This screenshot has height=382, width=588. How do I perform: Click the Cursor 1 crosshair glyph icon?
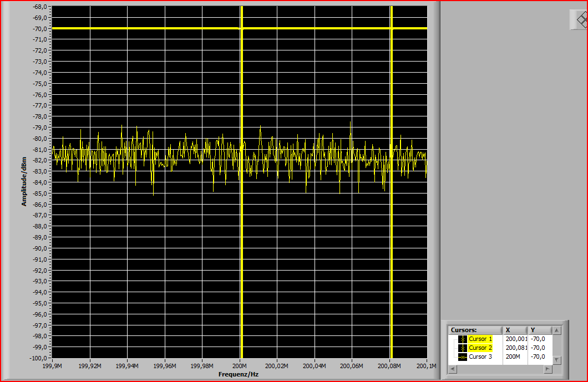463,339
